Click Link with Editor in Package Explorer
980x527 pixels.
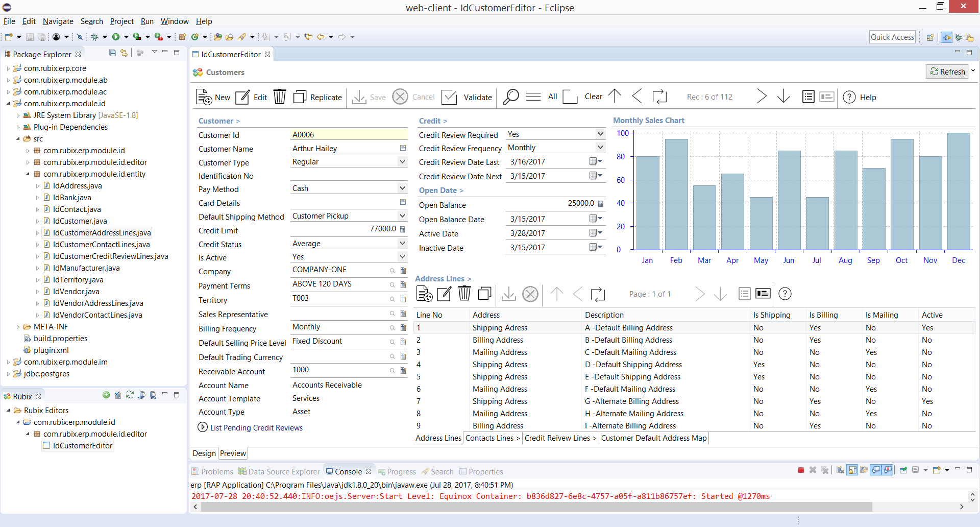[x=124, y=53]
